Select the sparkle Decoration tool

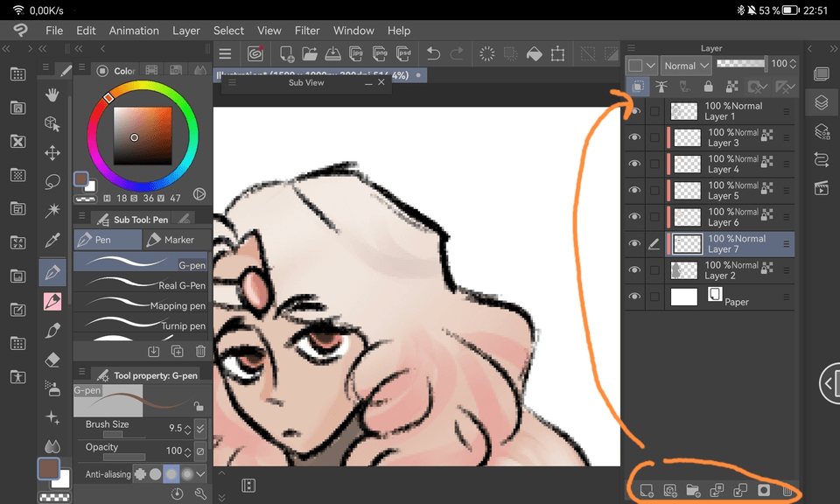click(x=52, y=417)
